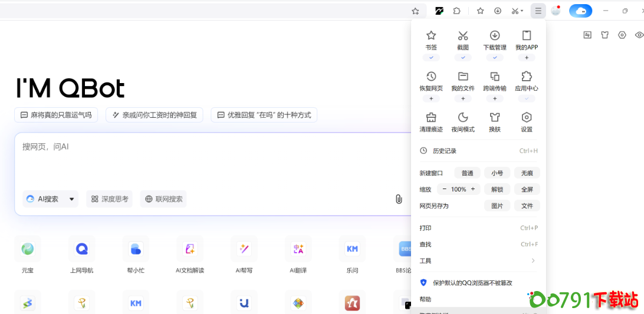Image resolution: width=644 pixels, height=314 pixels.
Task: Click the 截图 scissors screenshot icon
Action: pyautogui.click(x=463, y=36)
